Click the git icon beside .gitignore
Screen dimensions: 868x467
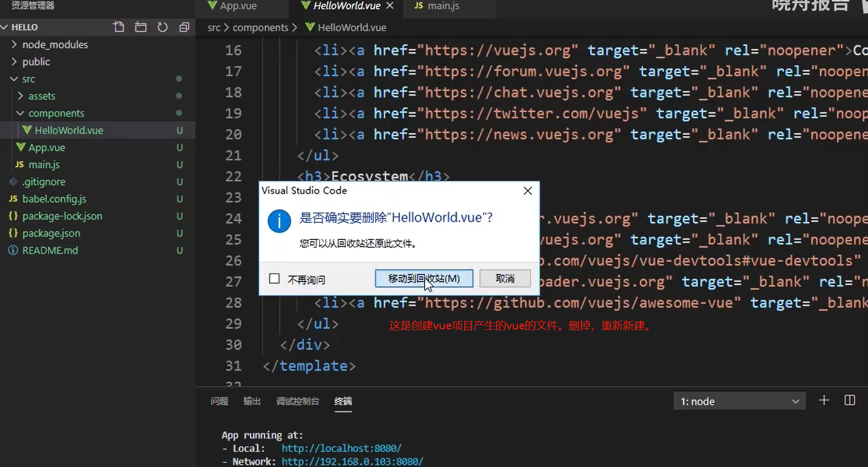(x=13, y=182)
